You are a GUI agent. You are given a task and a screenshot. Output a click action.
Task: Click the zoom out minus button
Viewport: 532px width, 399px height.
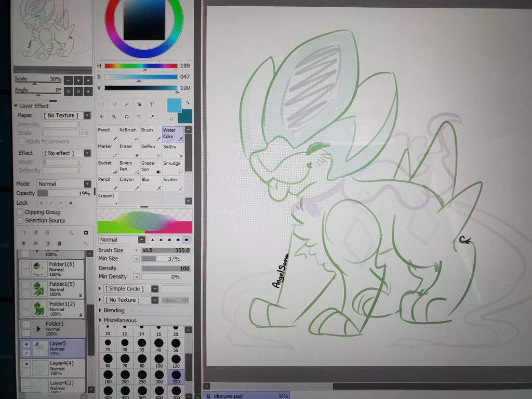point(68,81)
